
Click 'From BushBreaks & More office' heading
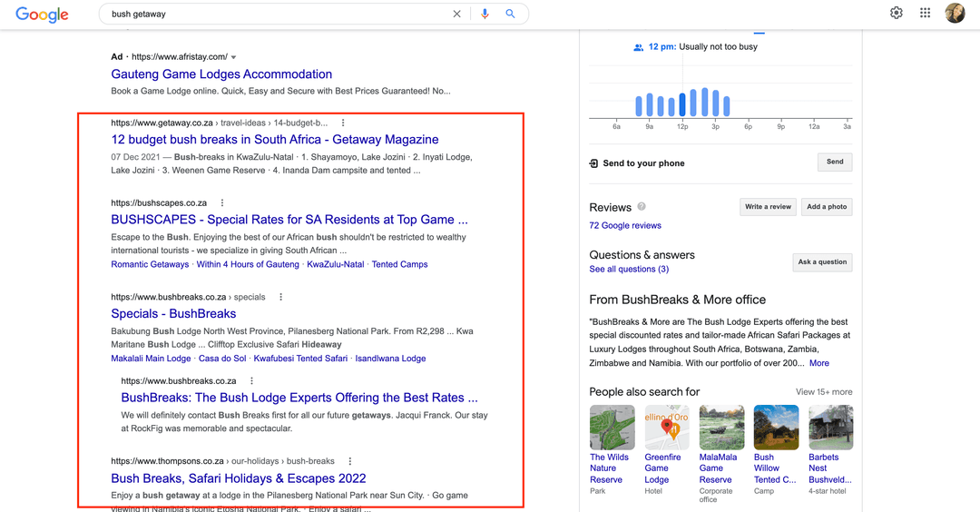tap(678, 300)
